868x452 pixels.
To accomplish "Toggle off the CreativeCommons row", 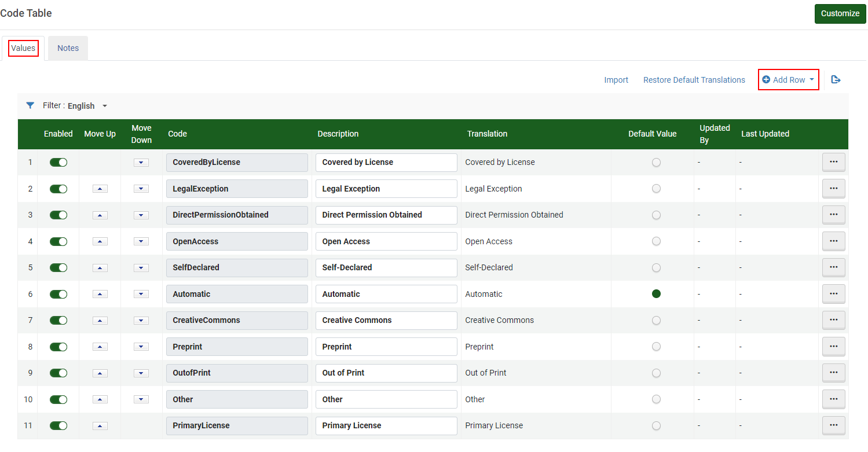I will [58, 321].
